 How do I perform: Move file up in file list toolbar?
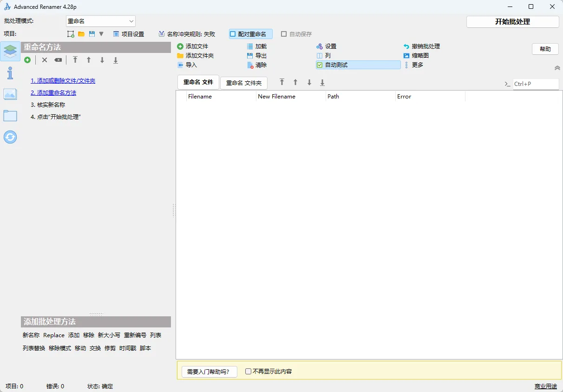295,82
